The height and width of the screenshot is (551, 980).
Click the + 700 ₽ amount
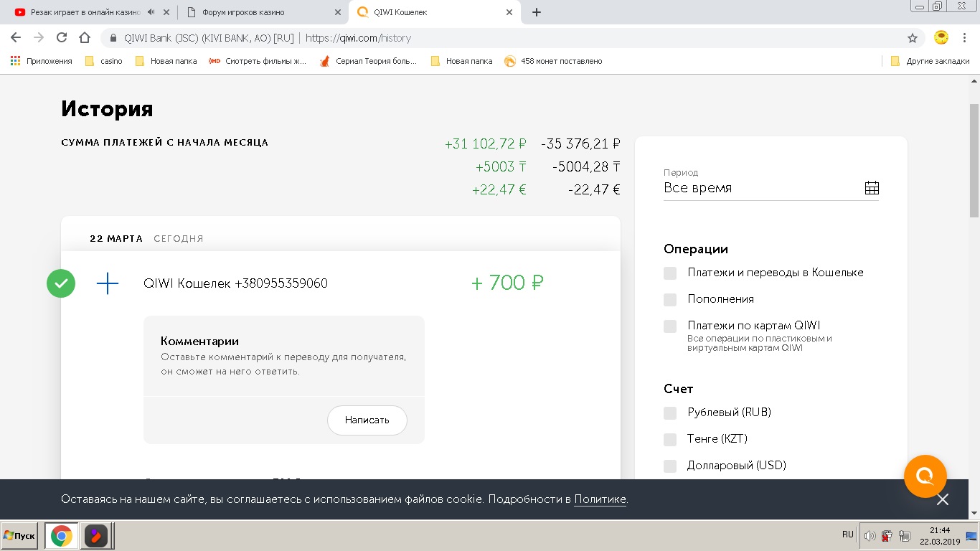coord(507,283)
